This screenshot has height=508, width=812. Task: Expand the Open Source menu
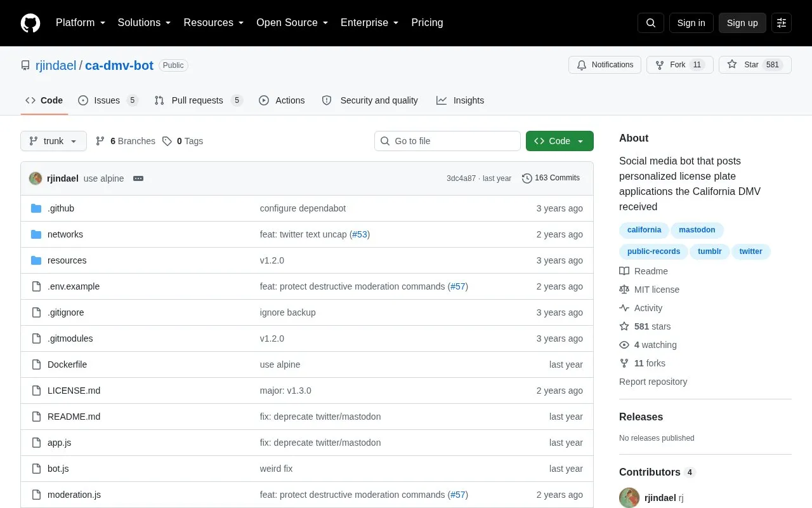point(292,23)
